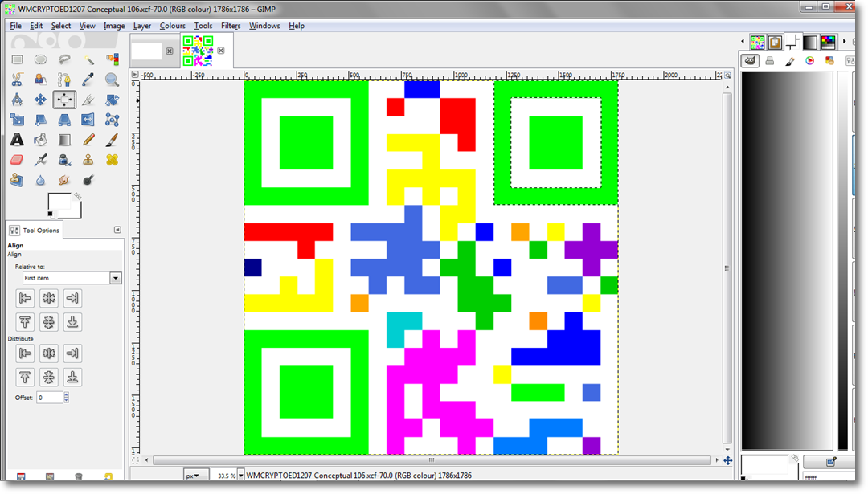868x494 pixels.
Task: Close the QR code image tab
Action: tap(221, 51)
